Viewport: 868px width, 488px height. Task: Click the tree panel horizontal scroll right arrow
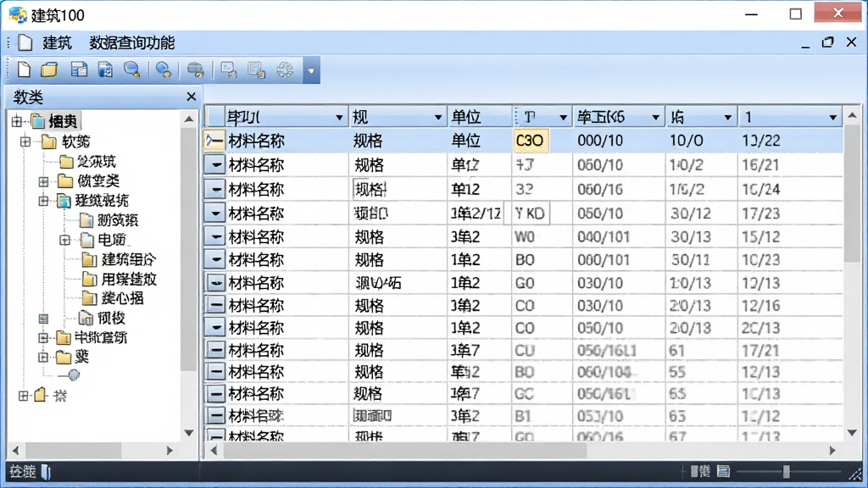(170, 451)
